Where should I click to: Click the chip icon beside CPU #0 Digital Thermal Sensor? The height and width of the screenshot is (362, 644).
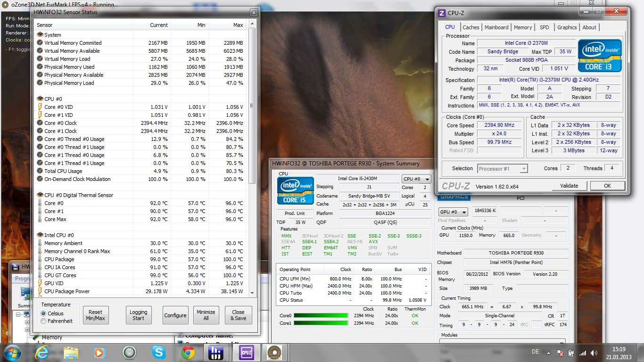(x=40, y=195)
